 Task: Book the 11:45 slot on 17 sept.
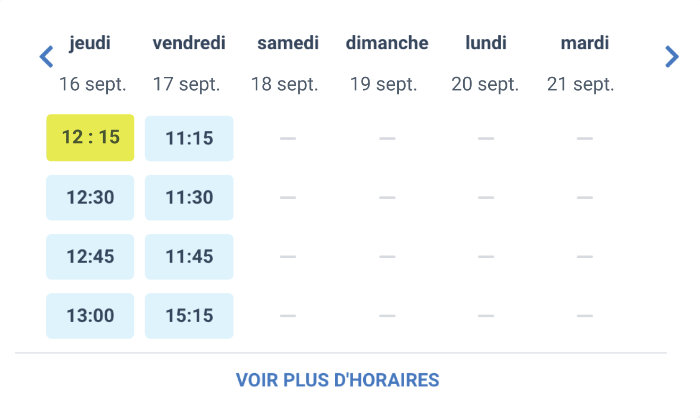(x=189, y=257)
